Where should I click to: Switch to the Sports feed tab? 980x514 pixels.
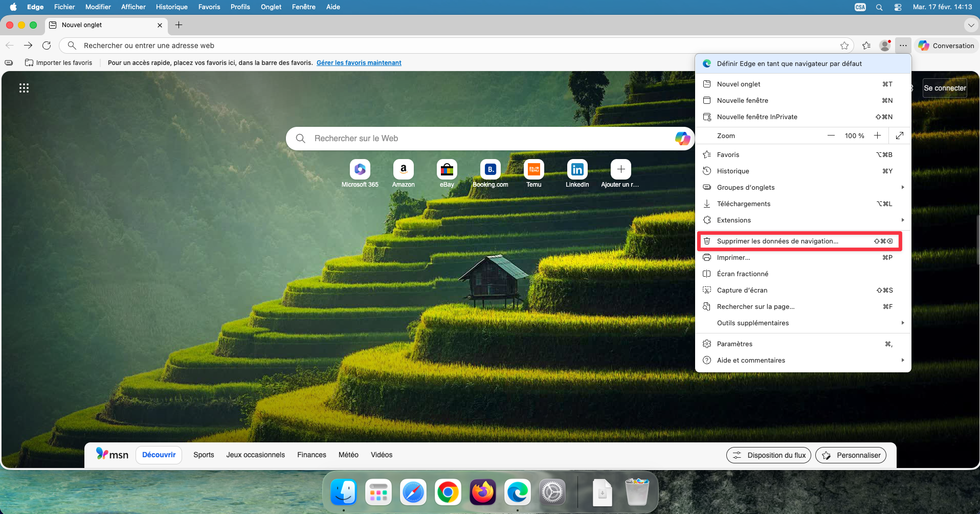[204, 455]
